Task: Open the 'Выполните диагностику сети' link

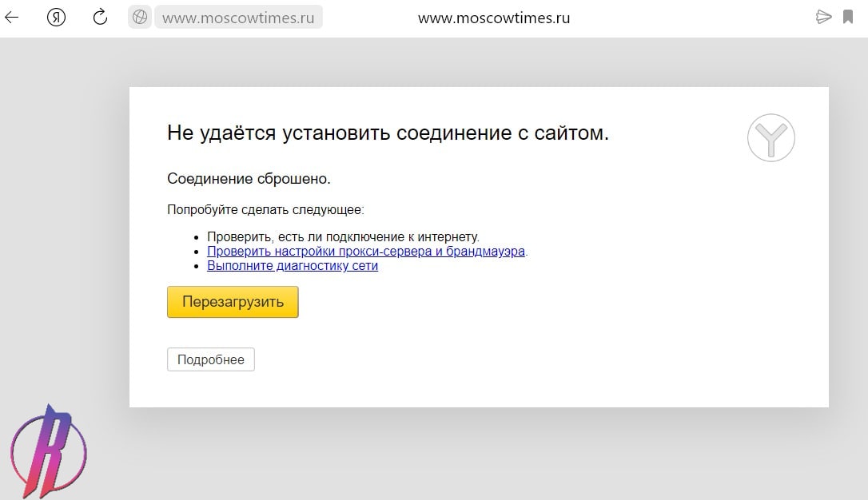Action: [x=293, y=265]
